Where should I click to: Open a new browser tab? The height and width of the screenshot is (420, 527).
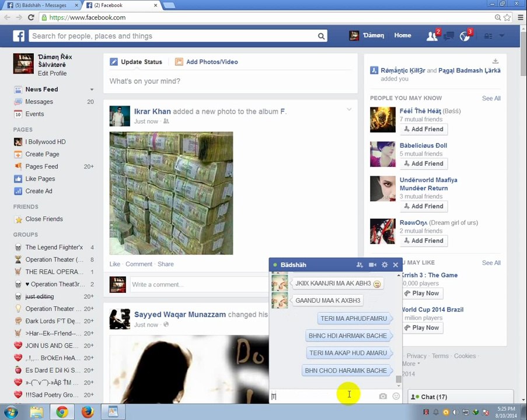169,5
